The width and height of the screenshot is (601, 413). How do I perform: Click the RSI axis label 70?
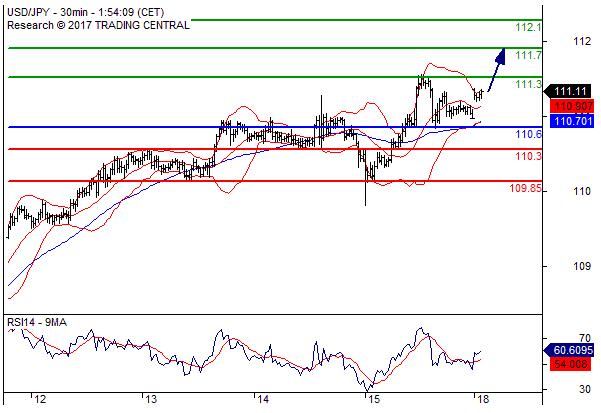tap(585, 338)
